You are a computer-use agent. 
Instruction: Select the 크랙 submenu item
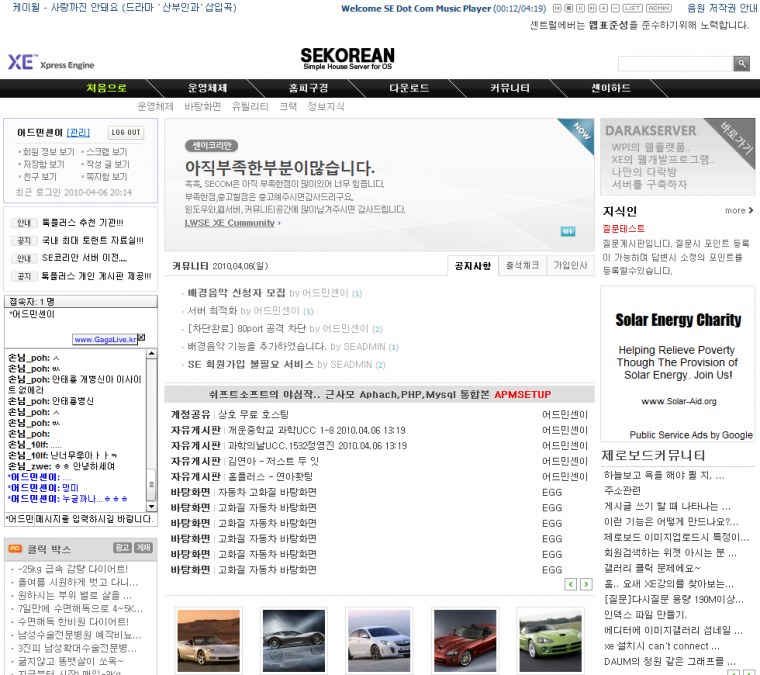click(288, 107)
